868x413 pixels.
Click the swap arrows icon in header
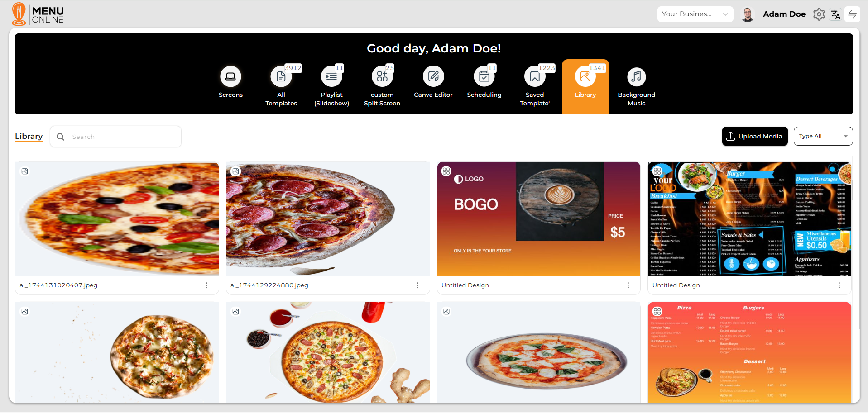coord(853,14)
